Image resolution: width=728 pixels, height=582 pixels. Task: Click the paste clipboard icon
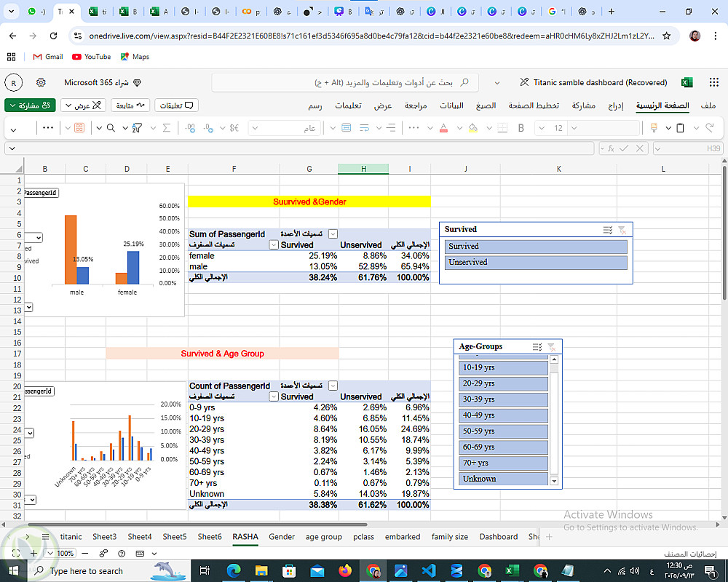[680, 128]
